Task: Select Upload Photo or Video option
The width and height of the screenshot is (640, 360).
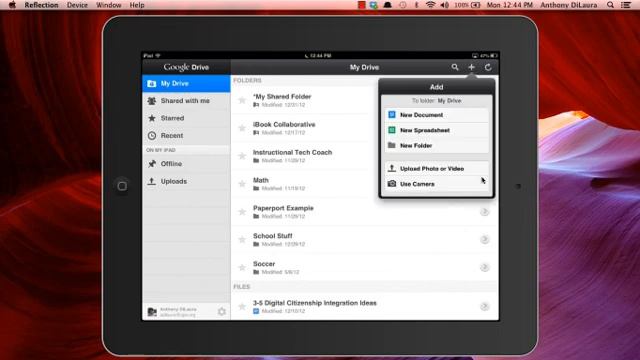Action: point(436,169)
